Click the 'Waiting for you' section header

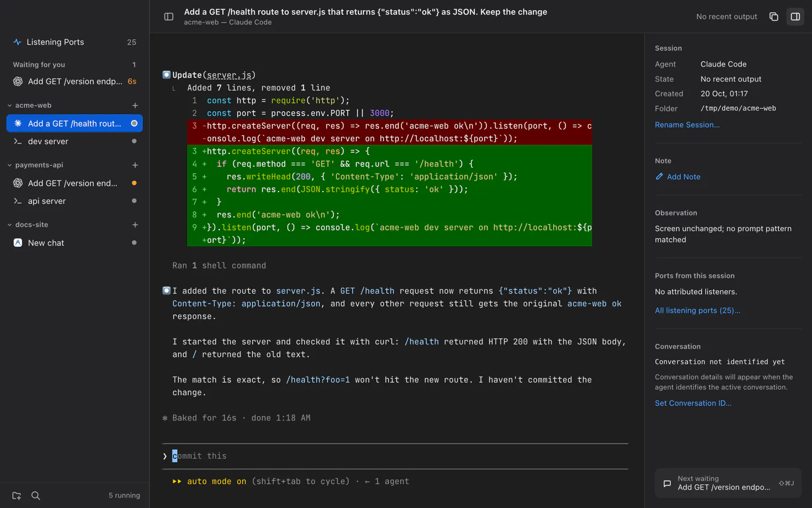(39, 65)
